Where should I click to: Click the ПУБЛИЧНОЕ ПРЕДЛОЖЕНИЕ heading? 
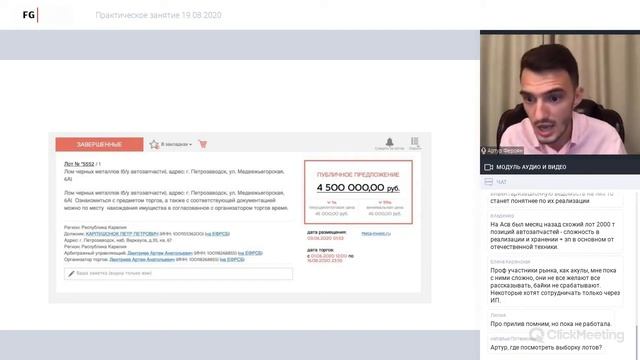358,175
